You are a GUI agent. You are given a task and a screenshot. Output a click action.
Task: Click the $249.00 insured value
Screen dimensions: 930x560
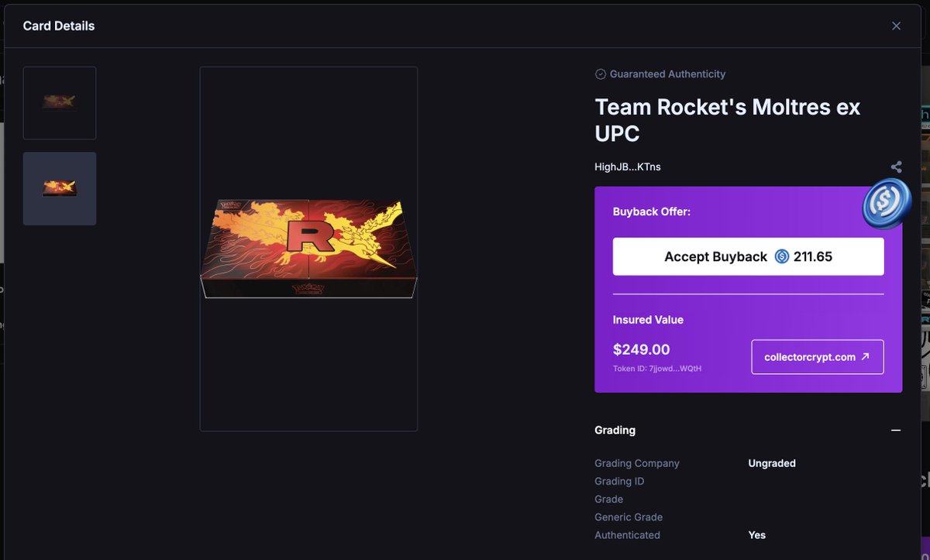point(642,349)
